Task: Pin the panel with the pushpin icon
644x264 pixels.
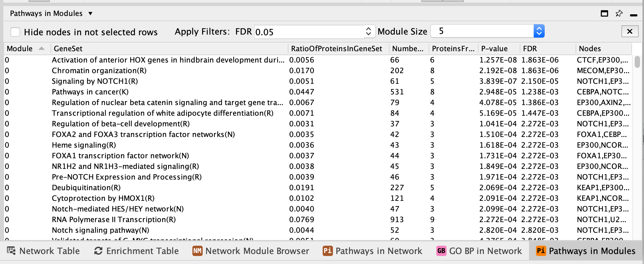Action: pyautogui.click(x=619, y=14)
